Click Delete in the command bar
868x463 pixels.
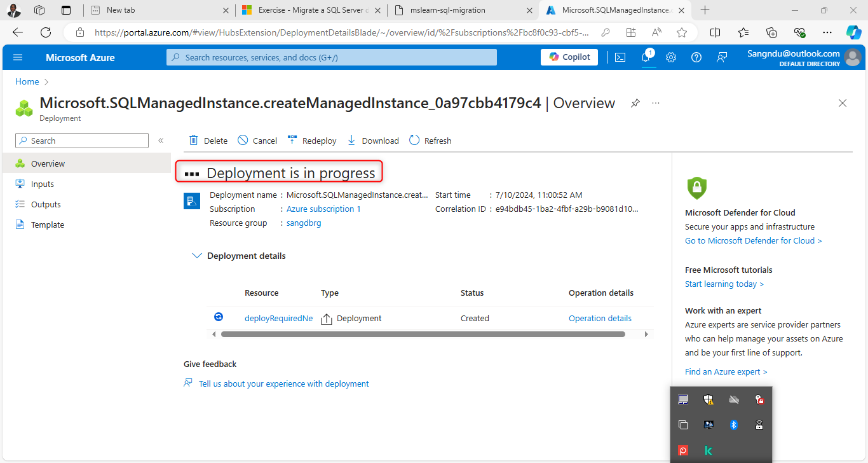pyautogui.click(x=208, y=141)
